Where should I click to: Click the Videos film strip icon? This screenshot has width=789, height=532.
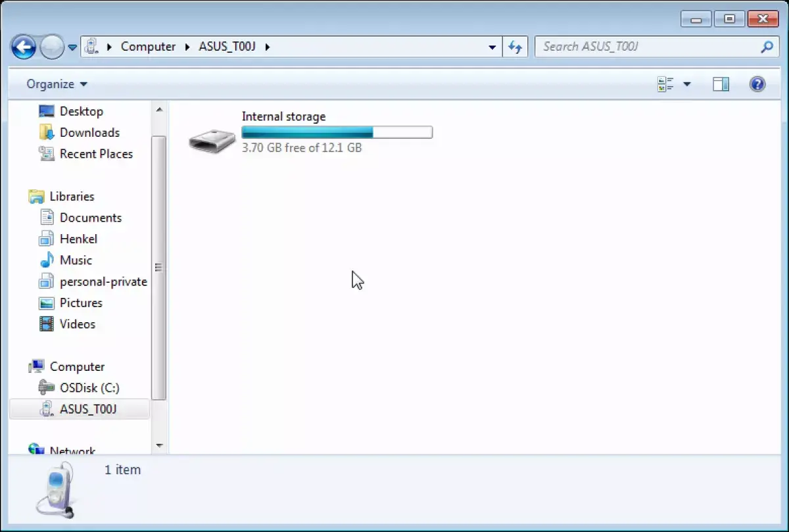(x=47, y=324)
